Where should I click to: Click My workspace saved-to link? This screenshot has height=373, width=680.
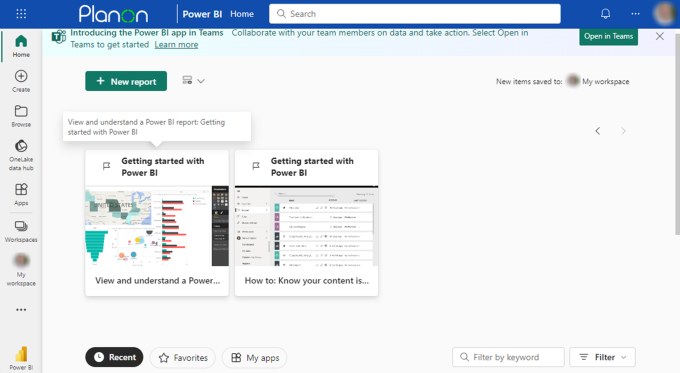[x=605, y=82]
